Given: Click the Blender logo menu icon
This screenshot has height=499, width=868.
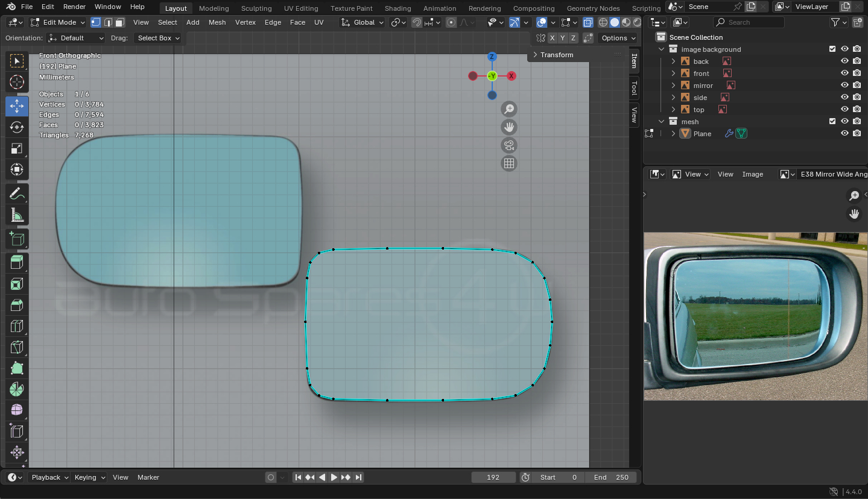Looking at the screenshot, I should [11, 7].
